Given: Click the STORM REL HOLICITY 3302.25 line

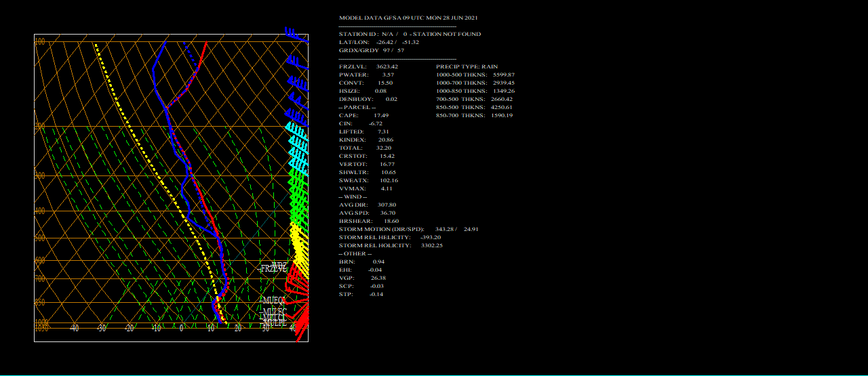Looking at the screenshot, I should tap(391, 245).
